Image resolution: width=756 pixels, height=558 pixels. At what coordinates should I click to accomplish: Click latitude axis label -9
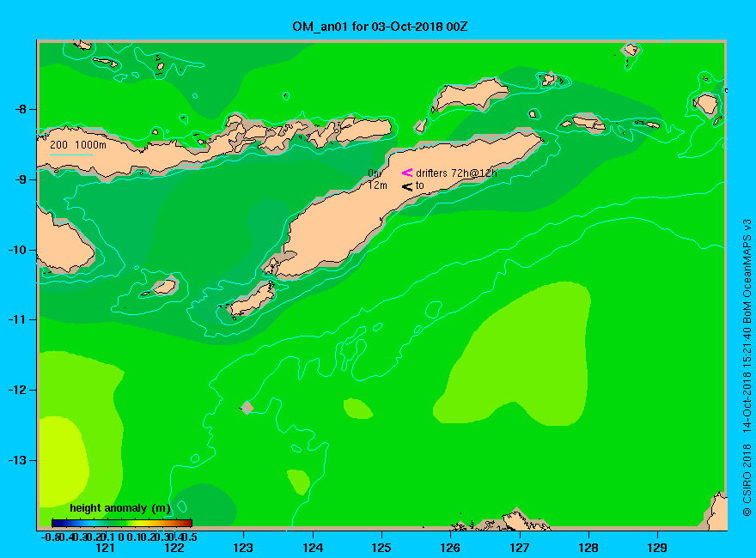tap(19, 179)
